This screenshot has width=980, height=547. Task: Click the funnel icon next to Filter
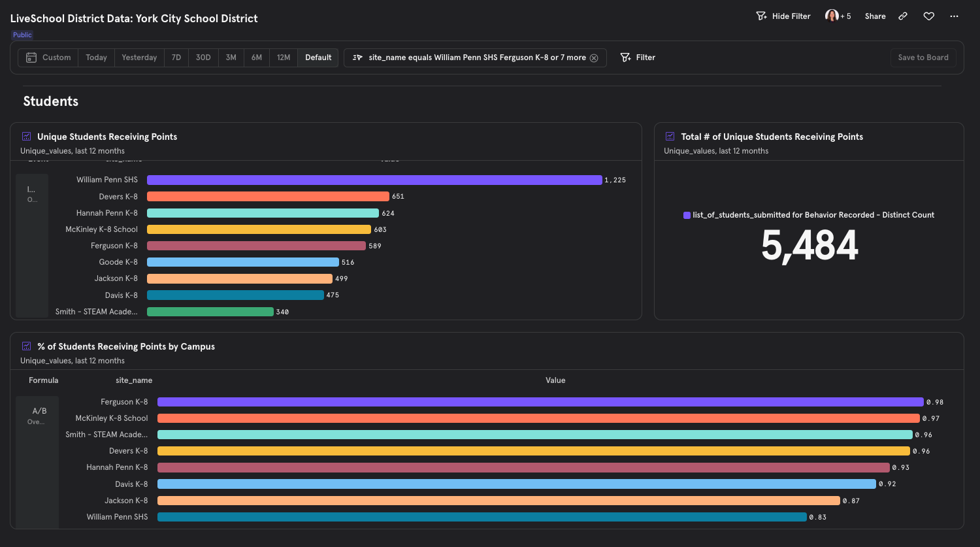tap(625, 58)
